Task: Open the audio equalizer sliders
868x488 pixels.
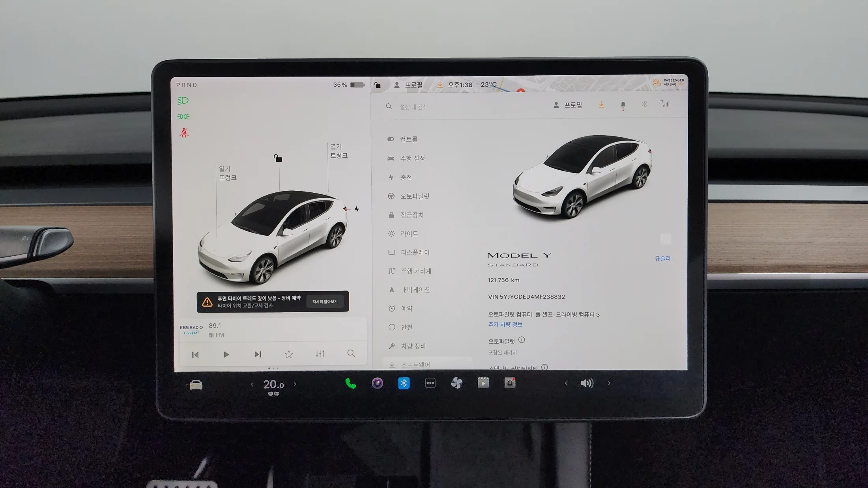Action: pos(320,354)
